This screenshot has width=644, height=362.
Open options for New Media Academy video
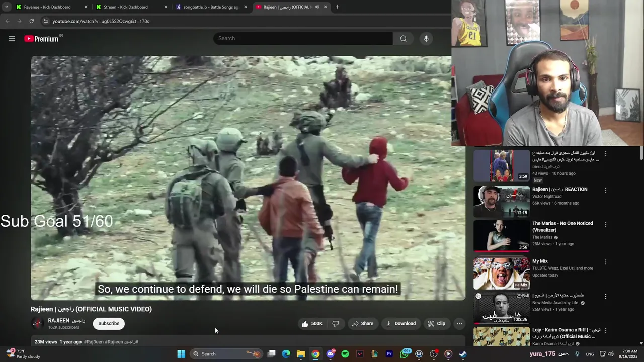[606, 296]
